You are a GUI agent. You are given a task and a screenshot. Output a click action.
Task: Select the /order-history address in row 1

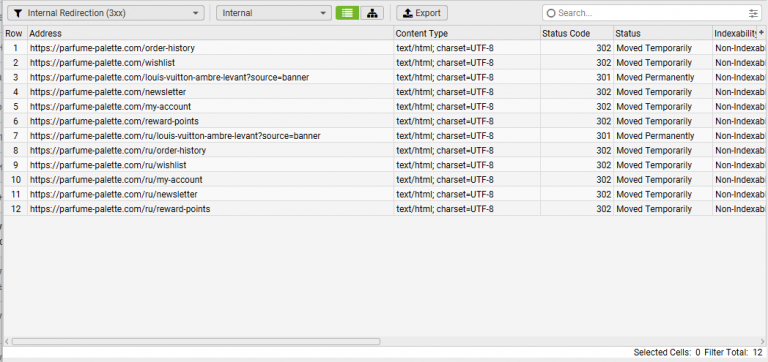point(112,48)
